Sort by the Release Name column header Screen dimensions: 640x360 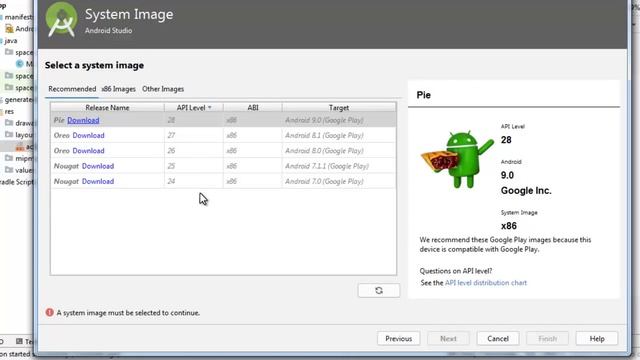pos(107,107)
